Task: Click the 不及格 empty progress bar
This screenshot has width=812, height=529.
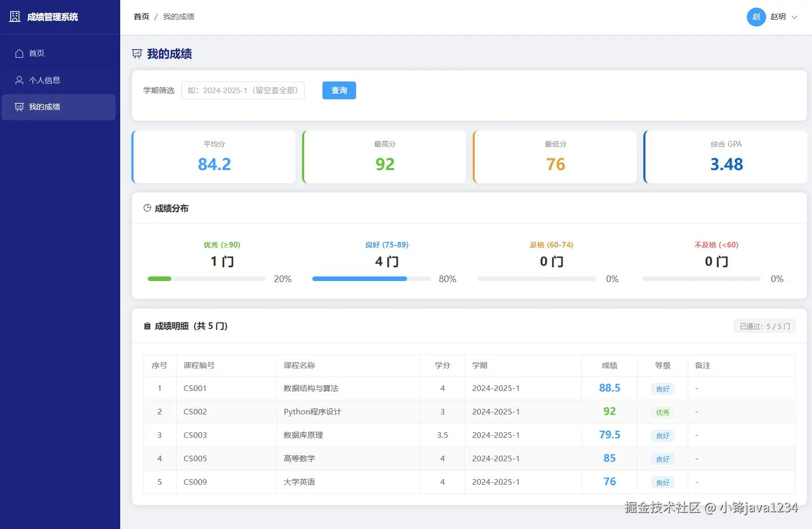Action: (701, 279)
